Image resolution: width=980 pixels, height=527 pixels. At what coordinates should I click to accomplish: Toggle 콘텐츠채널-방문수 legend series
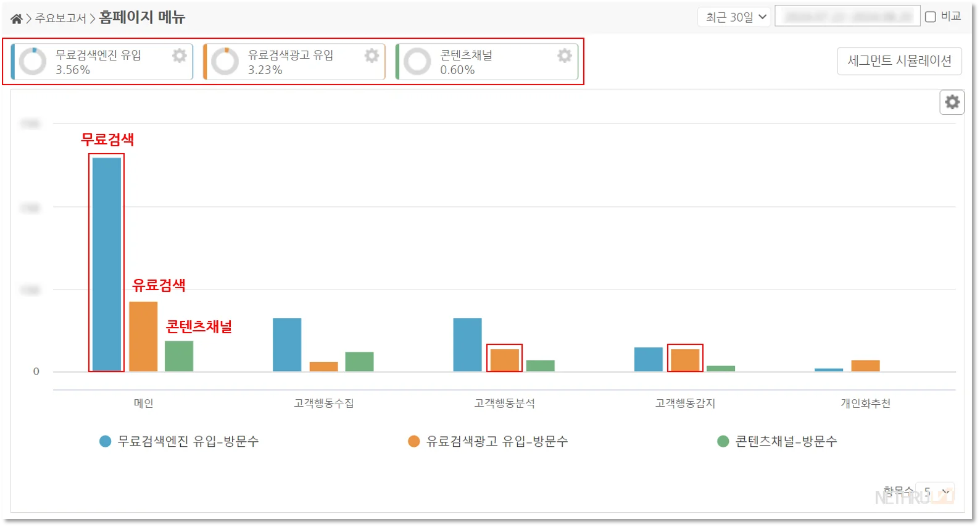tap(778, 441)
